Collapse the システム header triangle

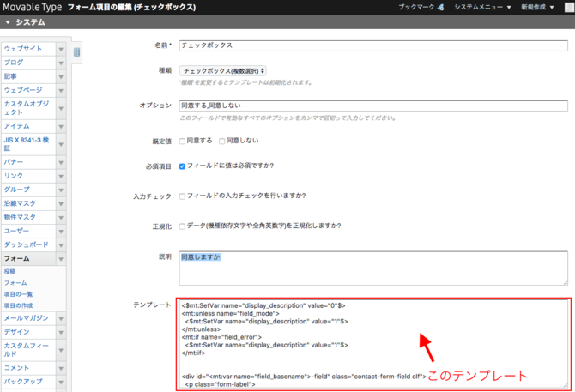8,22
